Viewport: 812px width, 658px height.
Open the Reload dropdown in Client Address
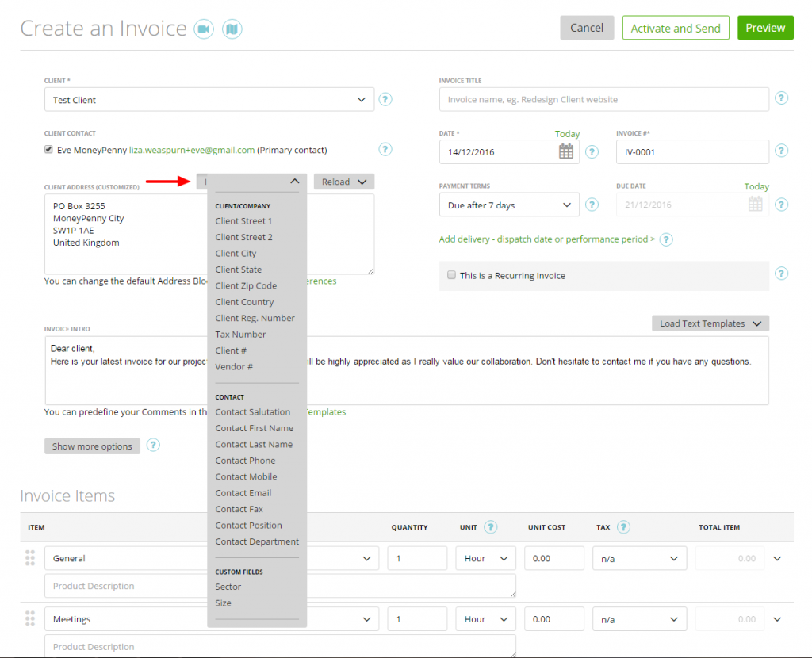(343, 181)
